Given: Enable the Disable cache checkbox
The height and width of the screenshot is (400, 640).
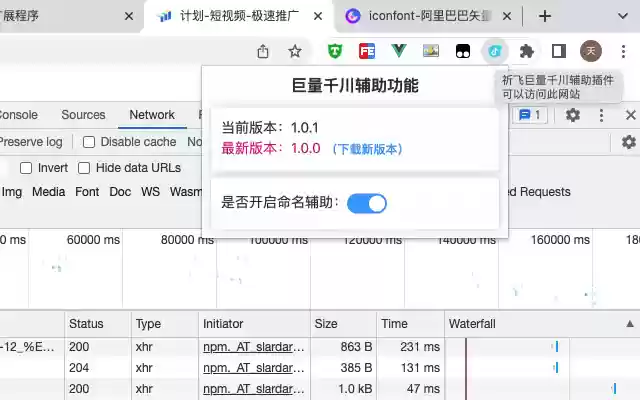Looking at the screenshot, I should pyautogui.click(x=89, y=142).
